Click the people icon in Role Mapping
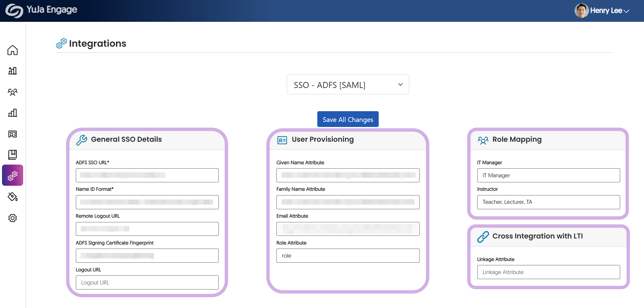The height and width of the screenshot is (308, 644). click(483, 140)
